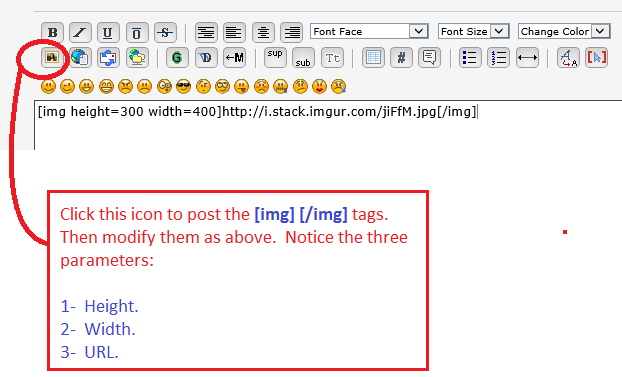The width and height of the screenshot is (622, 377).
Task: Apply overline formatting with the O button
Action: pos(137,32)
